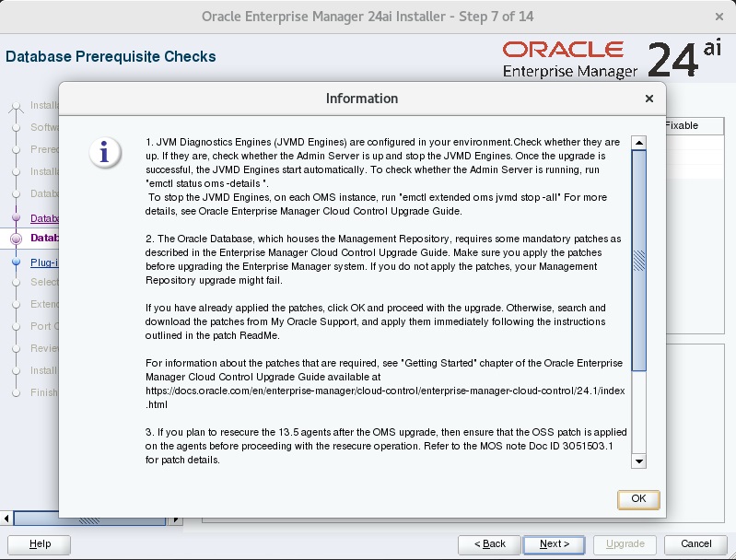736x560 pixels.
Task: Click the disabled Upgrade button
Action: [x=625, y=544]
